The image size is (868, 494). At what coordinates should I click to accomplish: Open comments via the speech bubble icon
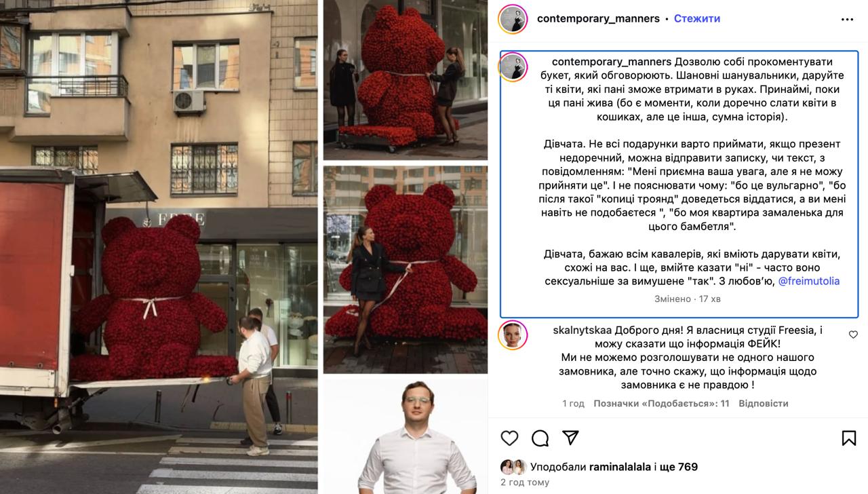point(540,438)
